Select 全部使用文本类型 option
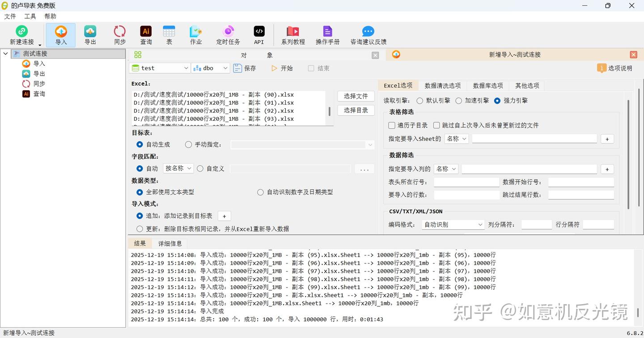The height and width of the screenshot is (338, 644). tap(140, 192)
